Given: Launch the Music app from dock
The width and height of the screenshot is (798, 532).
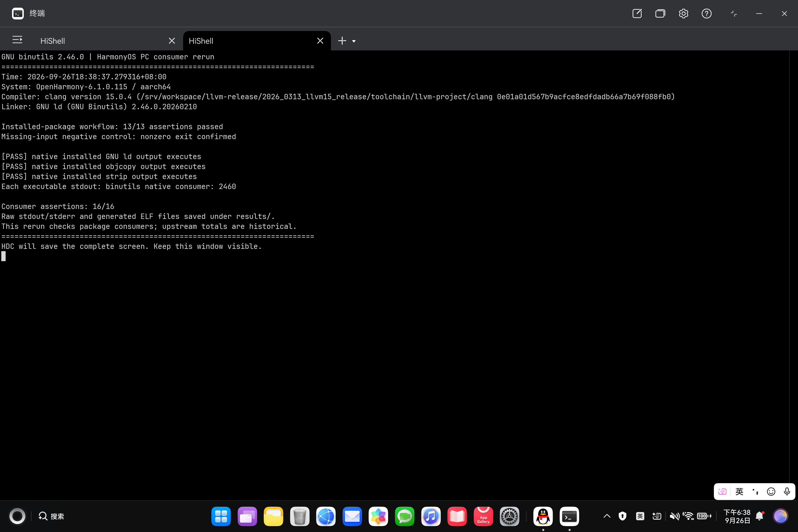Looking at the screenshot, I should (x=431, y=516).
